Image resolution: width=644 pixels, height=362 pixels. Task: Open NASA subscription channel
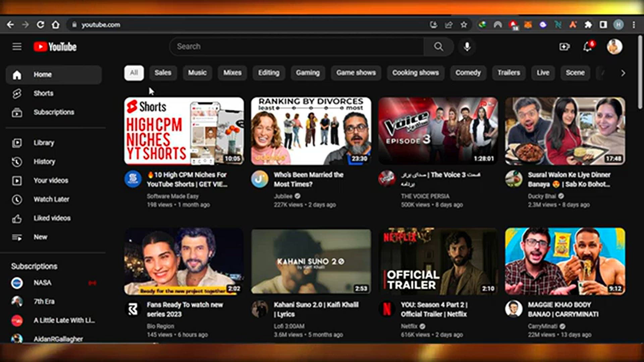point(54,283)
